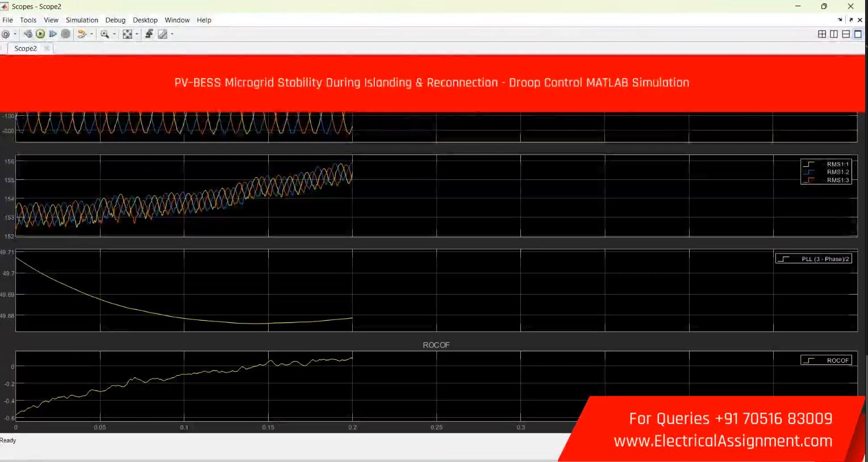This screenshot has width=868, height=462.
Task: Click the 0.25 time axis label
Action: (x=436, y=427)
